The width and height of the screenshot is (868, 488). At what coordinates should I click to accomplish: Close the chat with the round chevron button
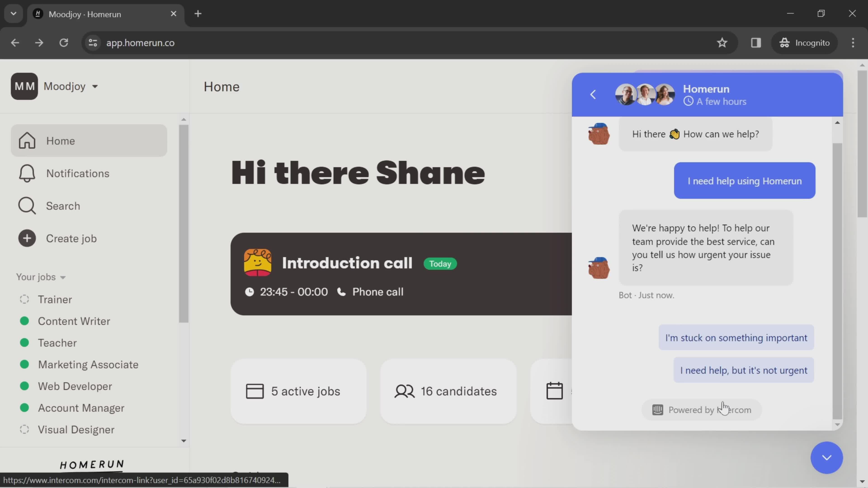[827, 458]
